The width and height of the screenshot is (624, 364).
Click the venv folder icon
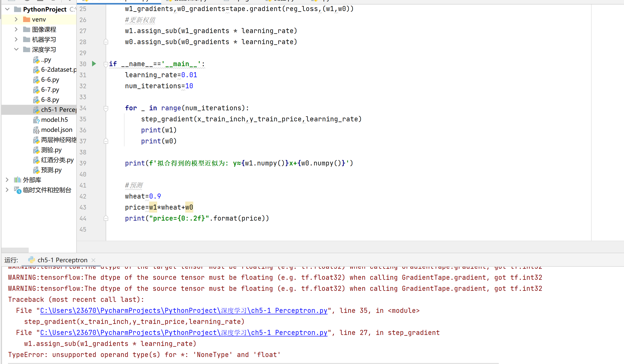pos(26,19)
